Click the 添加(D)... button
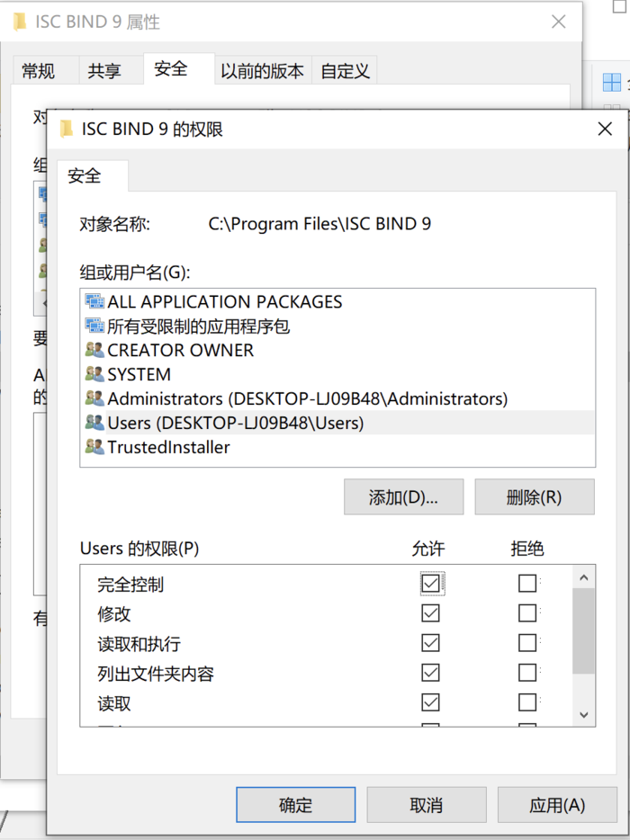The width and height of the screenshot is (630, 840). click(x=404, y=497)
